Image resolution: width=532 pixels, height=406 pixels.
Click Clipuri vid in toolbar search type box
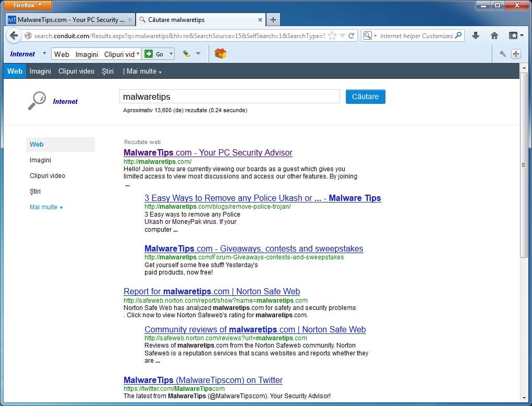[x=119, y=54]
